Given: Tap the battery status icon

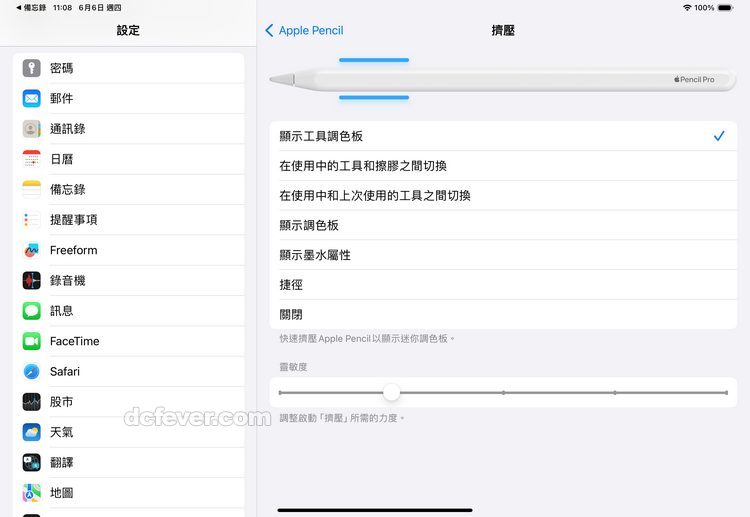Looking at the screenshot, I should pyautogui.click(x=726, y=8).
